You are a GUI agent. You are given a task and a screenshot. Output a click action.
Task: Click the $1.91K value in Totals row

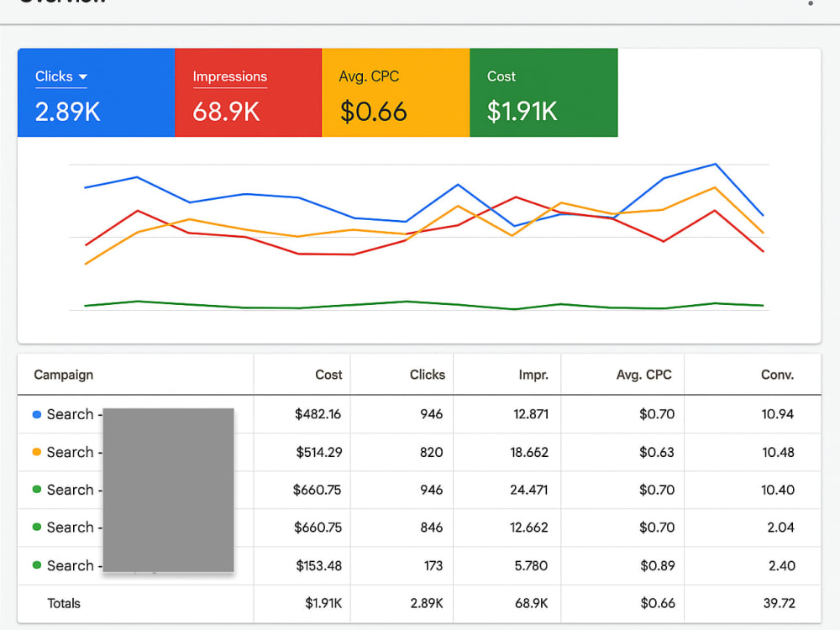pyautogui.click(x=323, y=603)
